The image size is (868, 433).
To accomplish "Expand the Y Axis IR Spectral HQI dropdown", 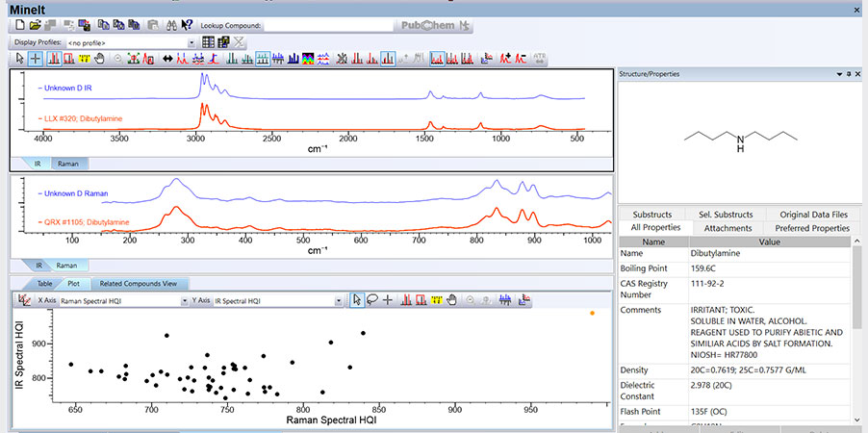I will point(339,301).
